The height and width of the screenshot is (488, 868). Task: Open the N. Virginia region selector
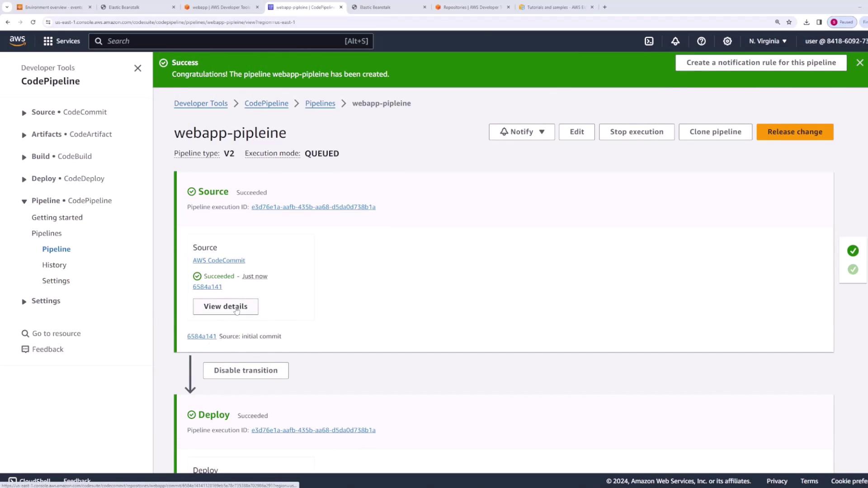click(768, 41)
